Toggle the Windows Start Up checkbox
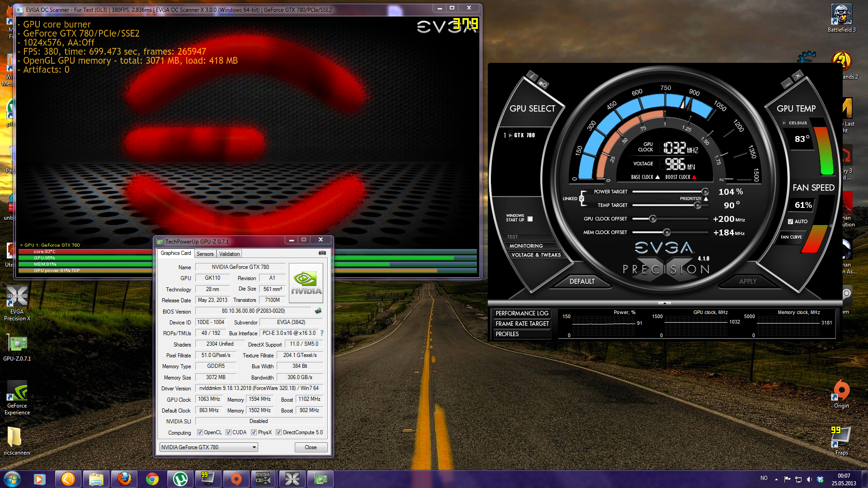868x488 pixels. (530, 219)
